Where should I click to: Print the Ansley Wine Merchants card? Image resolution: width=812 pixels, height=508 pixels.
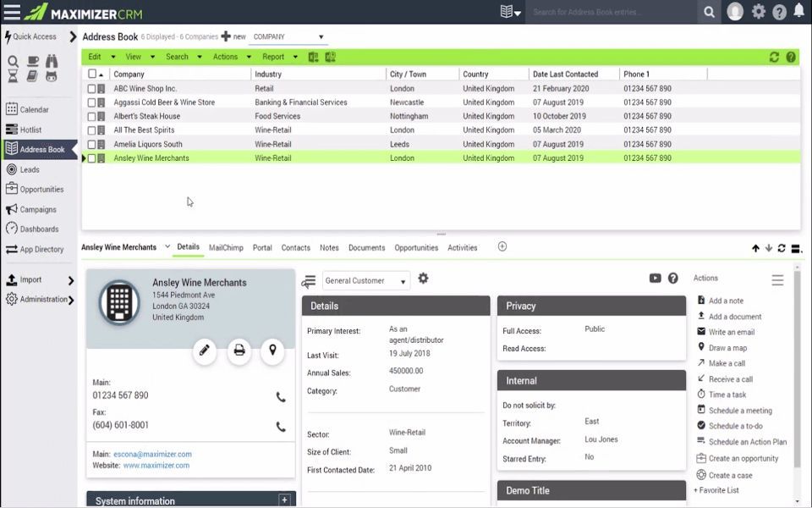[239, 351]
